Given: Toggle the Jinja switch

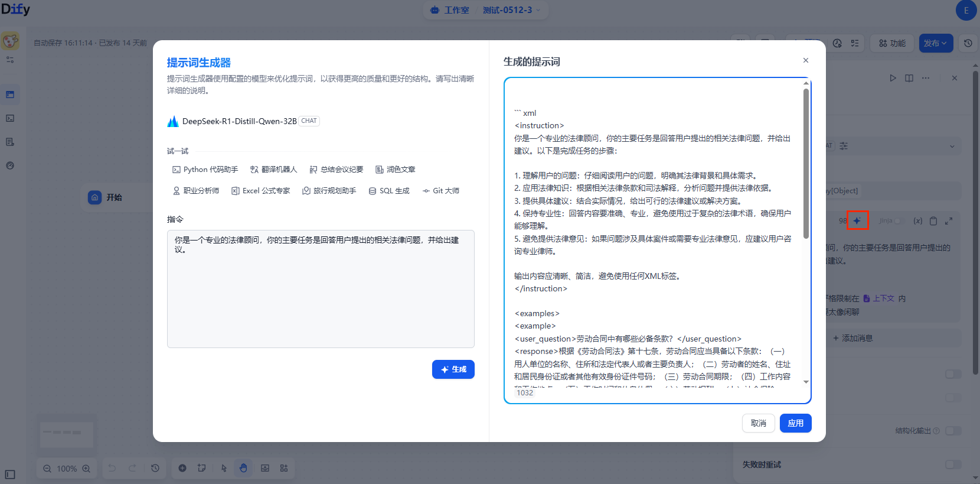Looking at the screenshot, I should [x=899, y=221].
